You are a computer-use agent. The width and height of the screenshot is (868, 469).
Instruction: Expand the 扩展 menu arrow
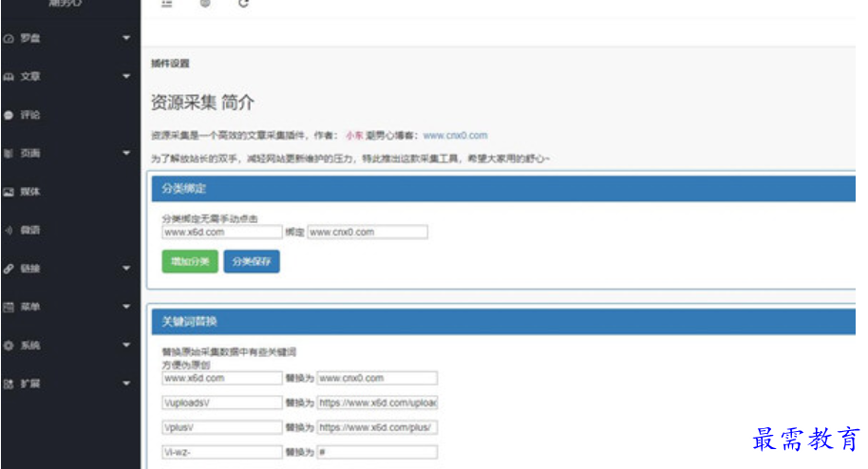point(126,384)
